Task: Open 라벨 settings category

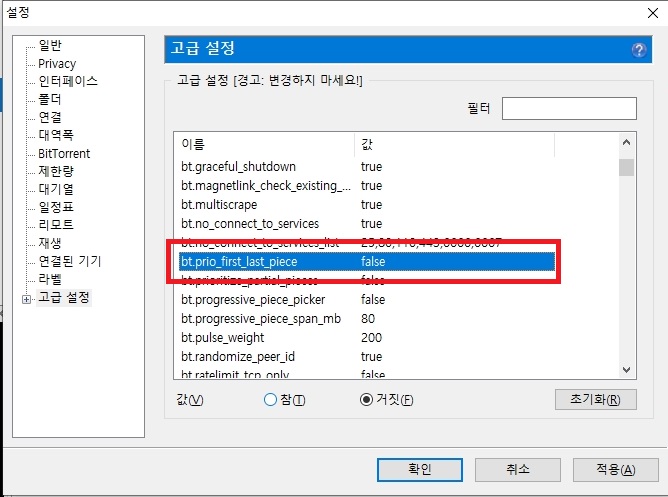Action: pos(50,279)
